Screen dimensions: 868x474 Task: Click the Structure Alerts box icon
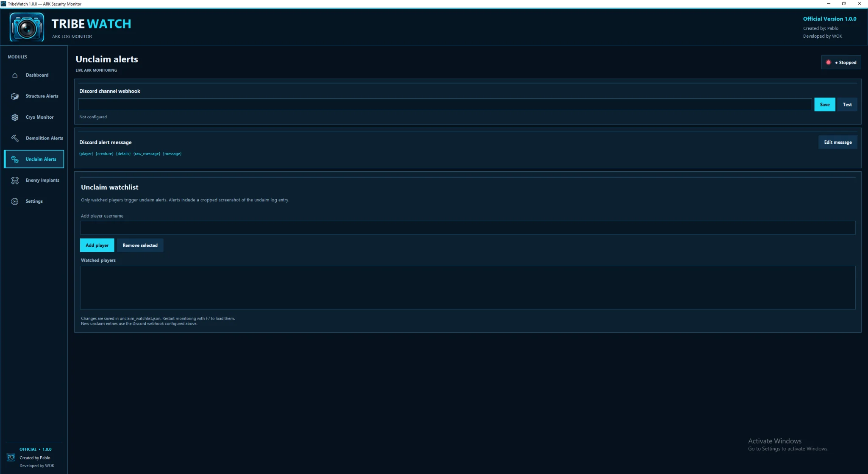15,96
